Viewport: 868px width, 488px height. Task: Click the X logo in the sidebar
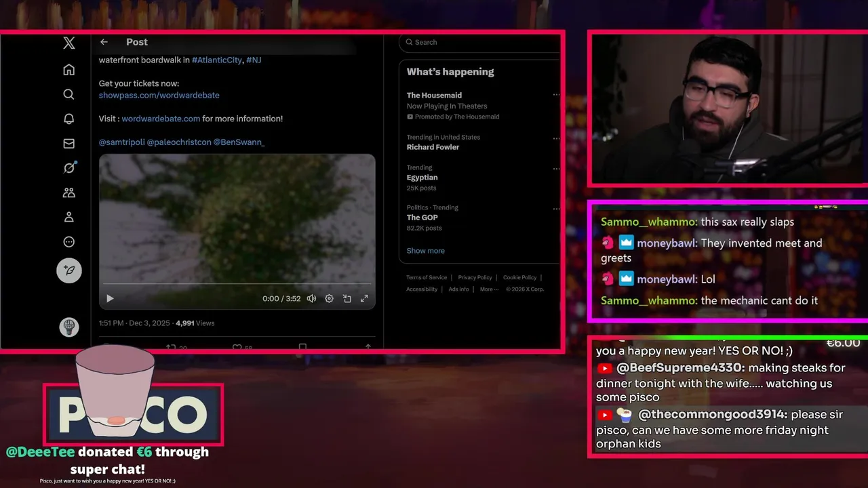pos(69,43)
